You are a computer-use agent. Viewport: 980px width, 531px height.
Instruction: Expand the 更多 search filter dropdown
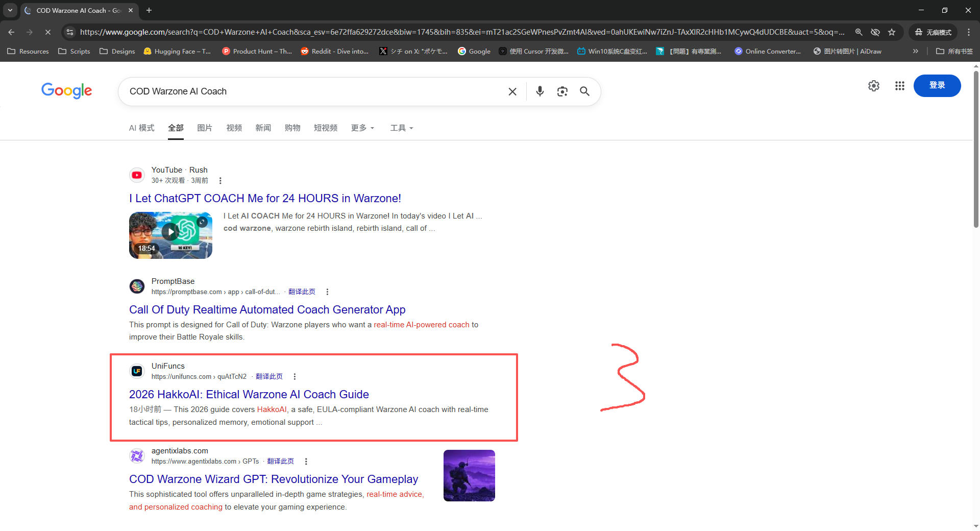[x=362, y=128]
